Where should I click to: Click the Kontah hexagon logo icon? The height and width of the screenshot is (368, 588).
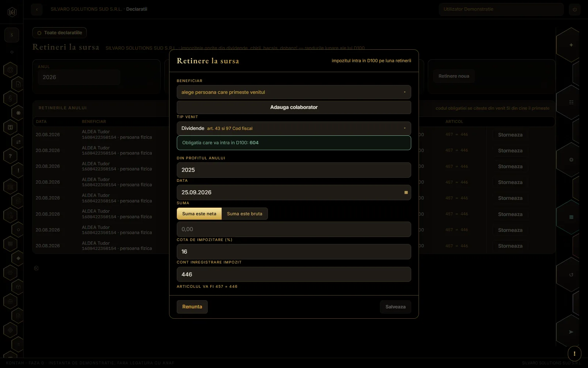tap(12, 12)
